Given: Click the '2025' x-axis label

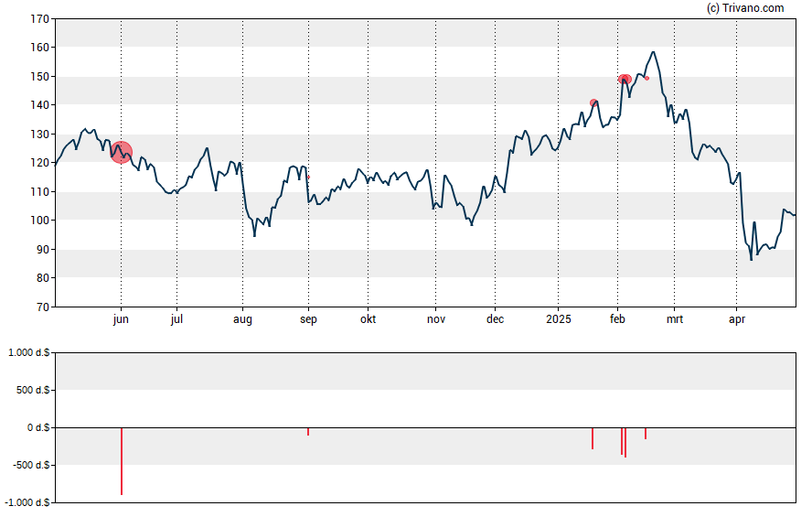Looking at the screenshot, I should point(558,319).
